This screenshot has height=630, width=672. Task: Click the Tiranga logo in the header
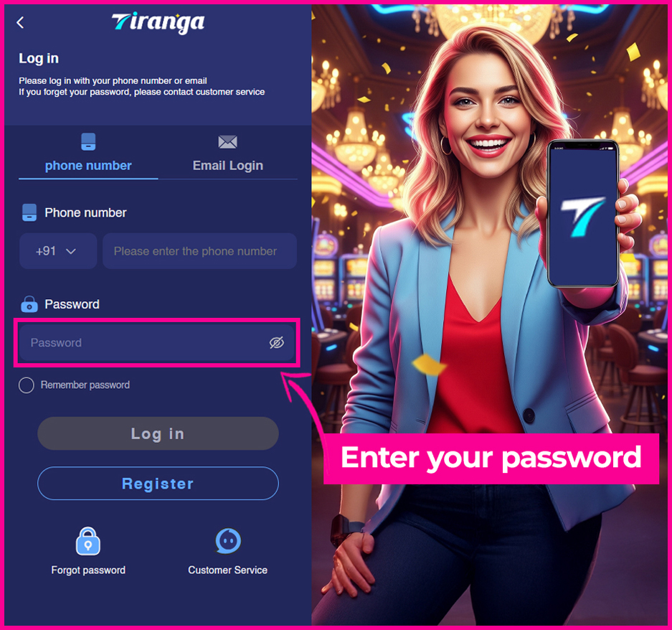158,23
